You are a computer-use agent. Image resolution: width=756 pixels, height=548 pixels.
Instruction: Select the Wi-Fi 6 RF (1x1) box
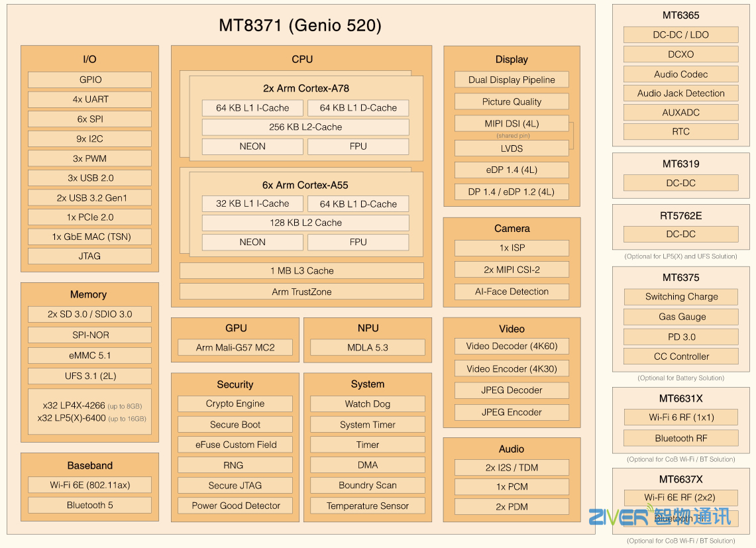point(680,417)
